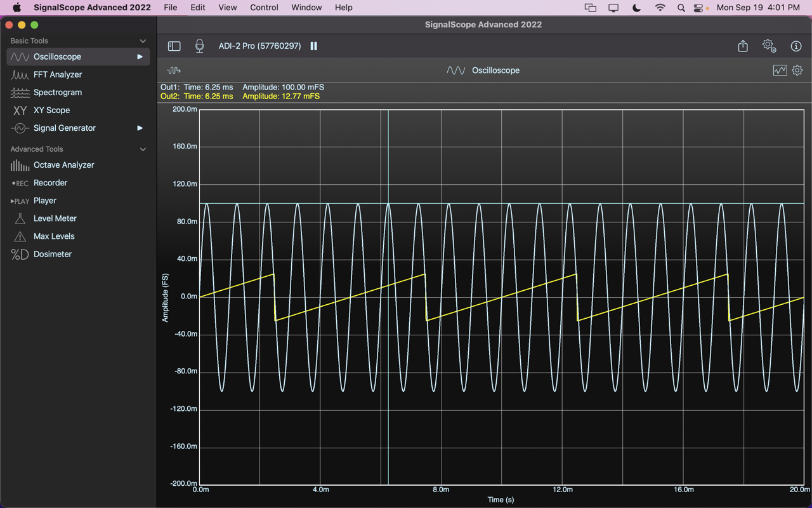Image resolution: width=812 pixels, height=508 pixels.
Task: Open the Edit menu
Action: (x=198, y=8)
